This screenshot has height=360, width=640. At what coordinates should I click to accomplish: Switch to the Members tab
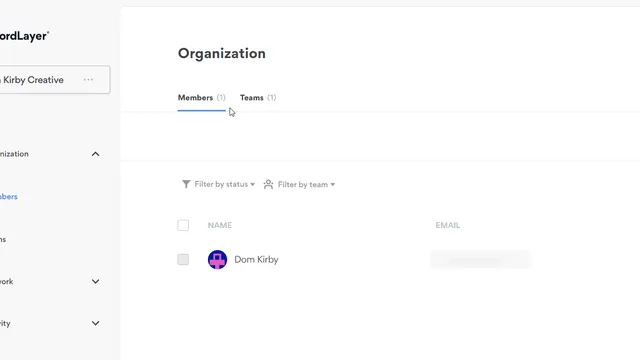[202, 98]
